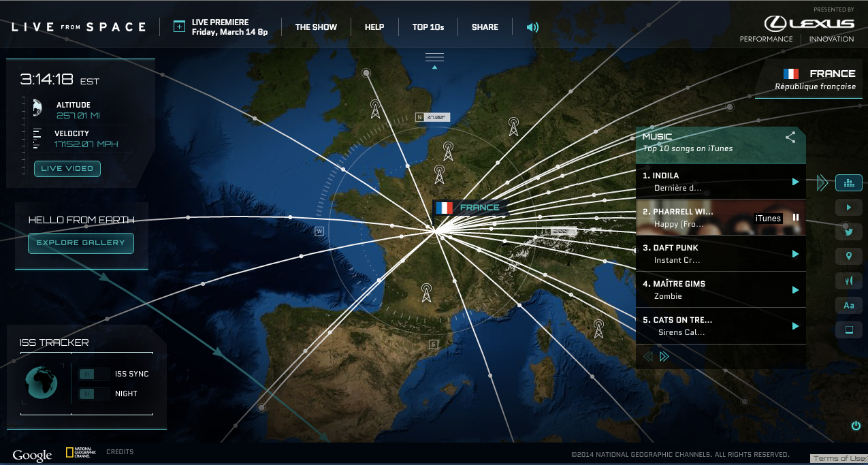Select the map pin icon in the sidebar
The width and height of the screenshot is (868, 465).
(848, 256)
